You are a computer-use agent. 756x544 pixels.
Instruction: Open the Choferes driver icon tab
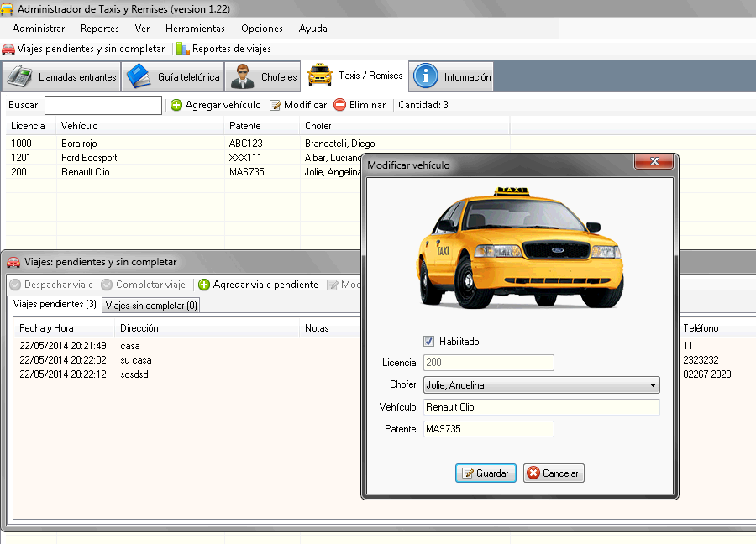[x=263, y=76]
